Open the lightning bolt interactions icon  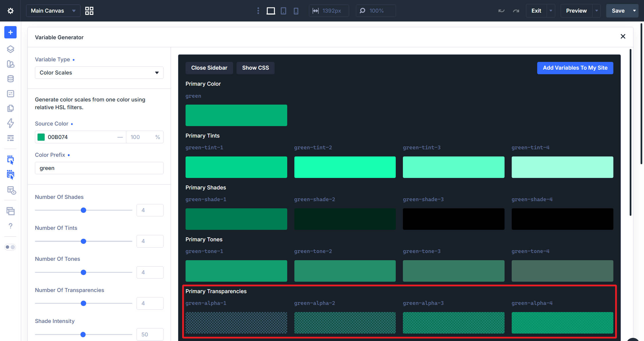[x=10, y=123]
